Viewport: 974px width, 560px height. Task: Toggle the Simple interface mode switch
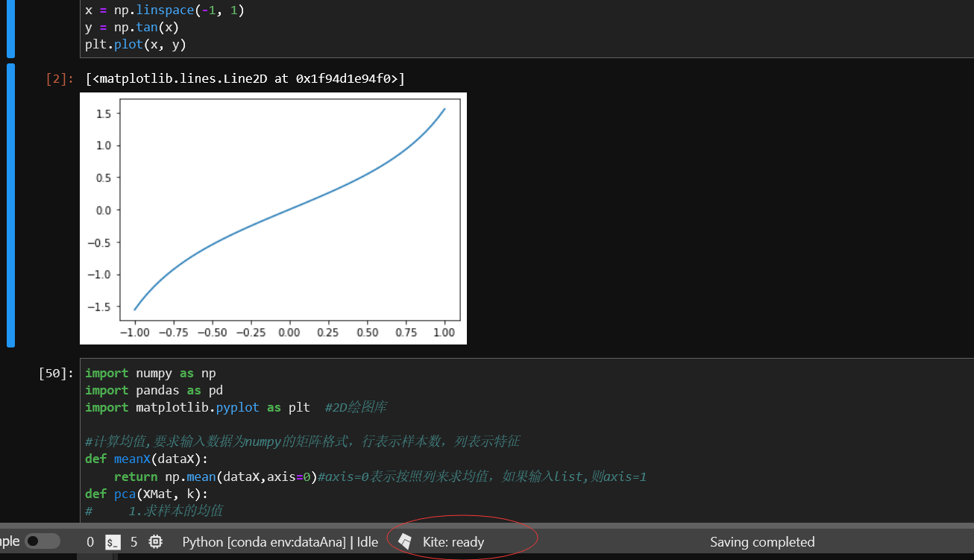[43, 542]
